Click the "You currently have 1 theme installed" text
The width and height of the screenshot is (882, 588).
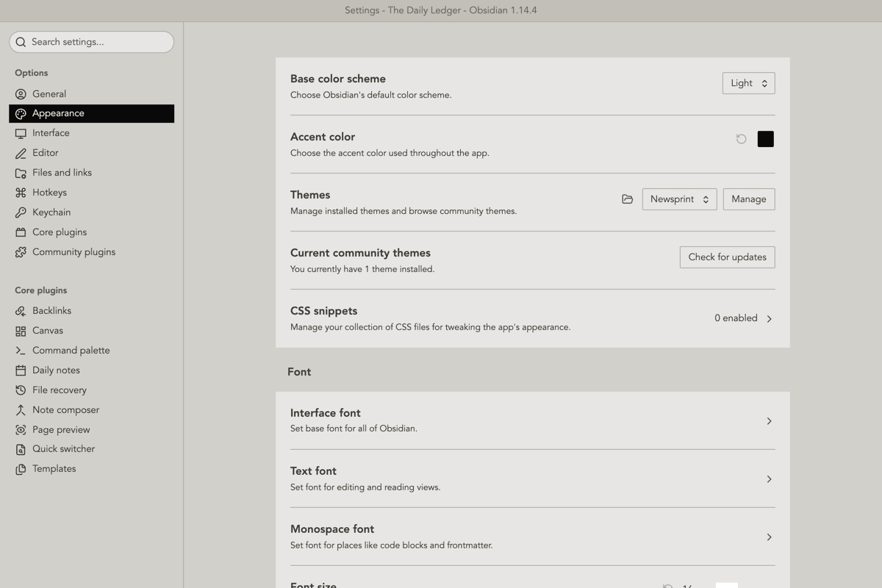pyautogui.click(x=362, y=269)
